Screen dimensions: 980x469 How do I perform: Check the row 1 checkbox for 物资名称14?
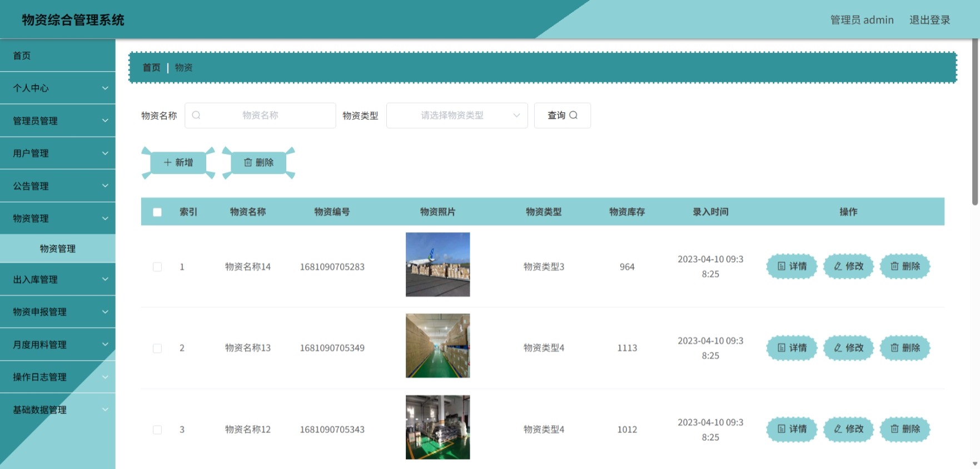point(157,267)
